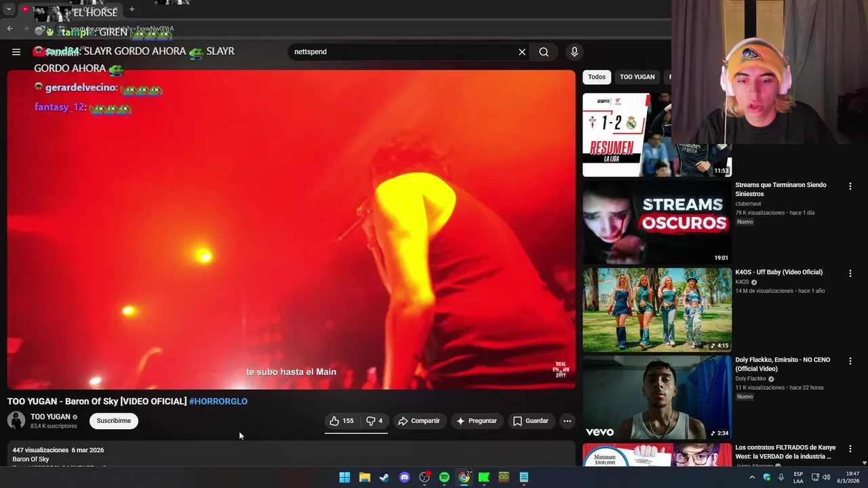Open the Windows Start menu
Image resolution: width=868 pixels, height=488 pixels.
pos(344,477)
